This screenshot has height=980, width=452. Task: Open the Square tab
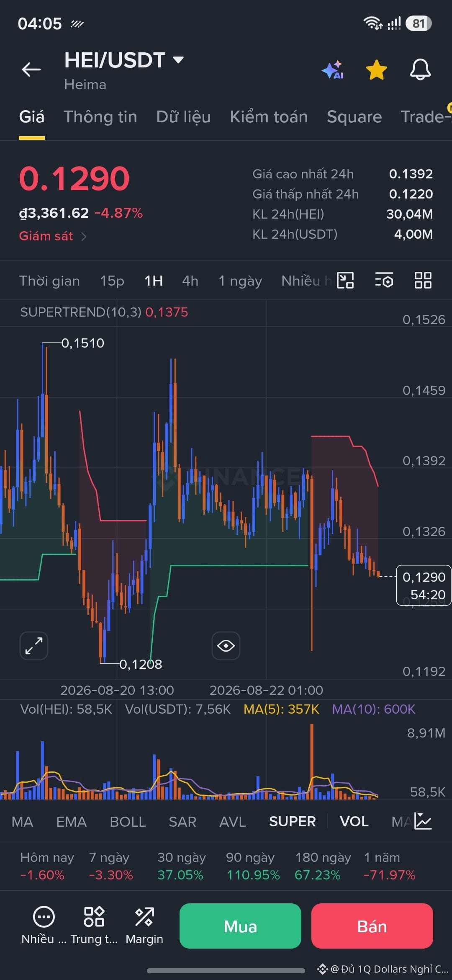pos(354,117)
